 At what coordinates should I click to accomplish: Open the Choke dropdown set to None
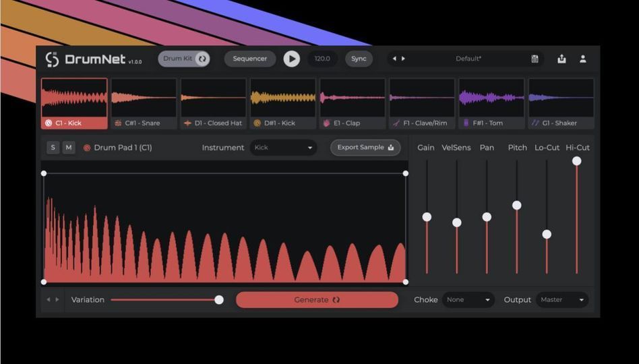coord(468,299)
